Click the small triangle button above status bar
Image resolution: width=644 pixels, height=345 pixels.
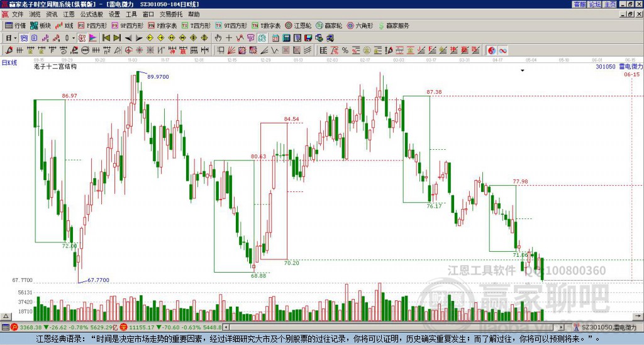pos(5,316)
